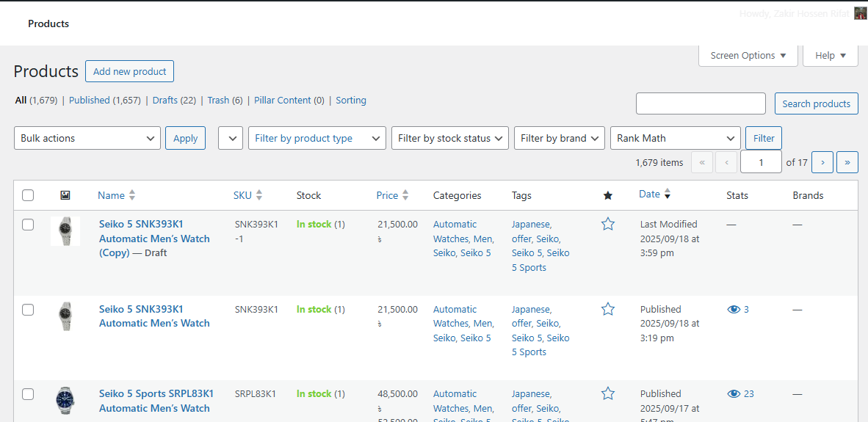Click the image thumbnail column header icon
This screenshot has height=422, width=868.
65,195
